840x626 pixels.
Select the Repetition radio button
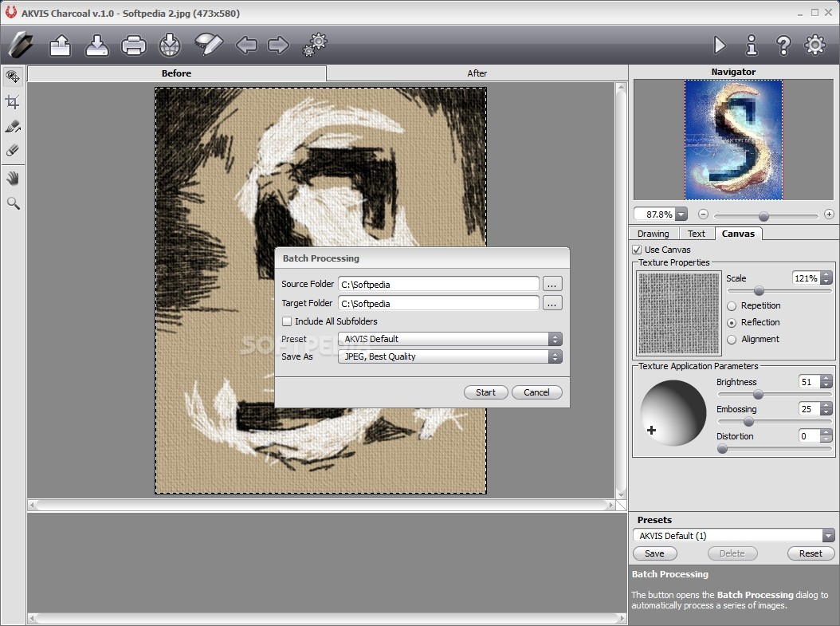click(732, 306)
